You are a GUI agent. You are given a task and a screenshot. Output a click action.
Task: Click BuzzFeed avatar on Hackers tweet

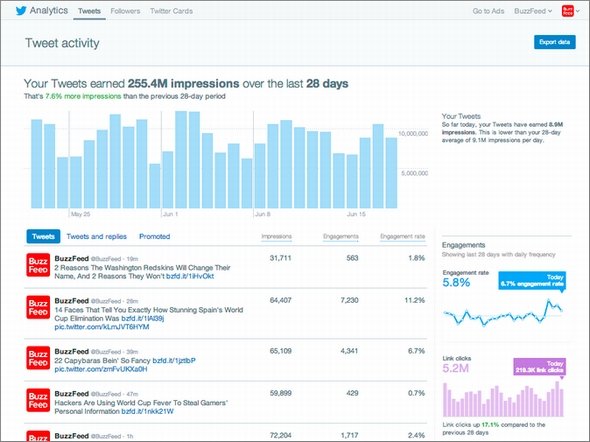tap(38, 400)
